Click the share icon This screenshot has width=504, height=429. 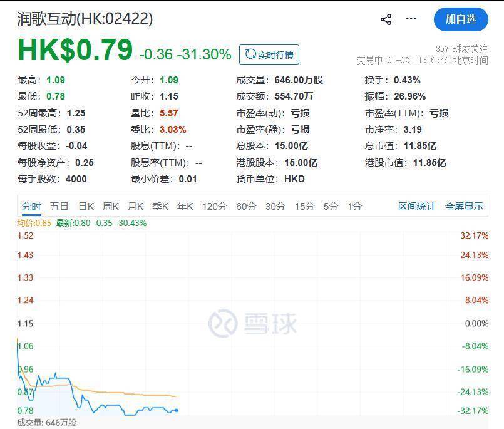386,19
